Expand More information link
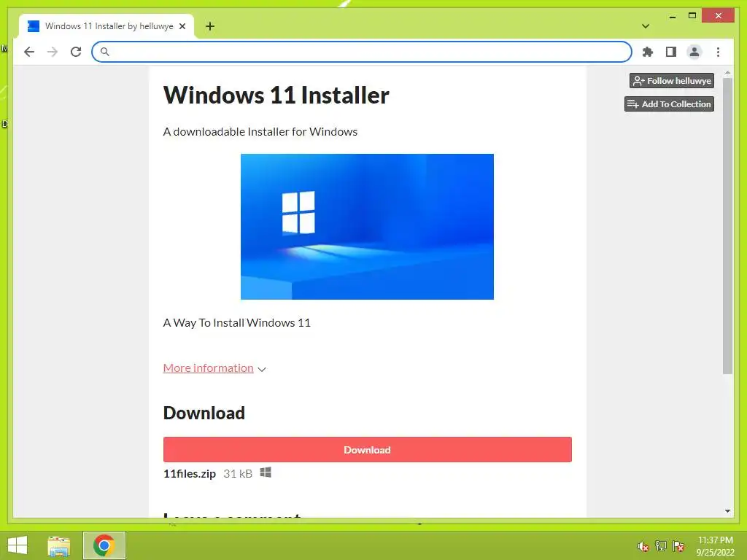The image size is (747, 560). [208, 368]
